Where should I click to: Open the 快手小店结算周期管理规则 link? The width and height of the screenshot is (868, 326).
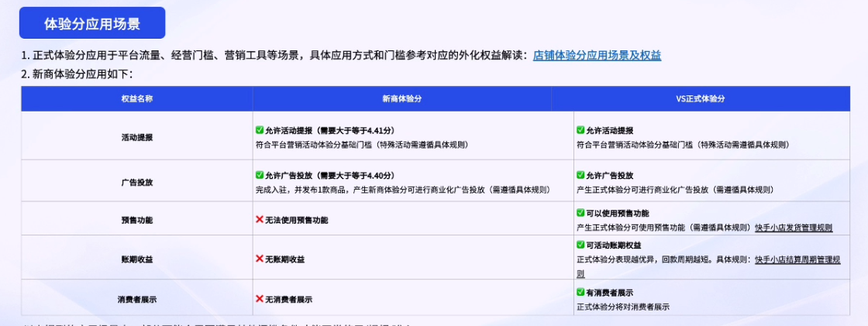tap(798, 260)
